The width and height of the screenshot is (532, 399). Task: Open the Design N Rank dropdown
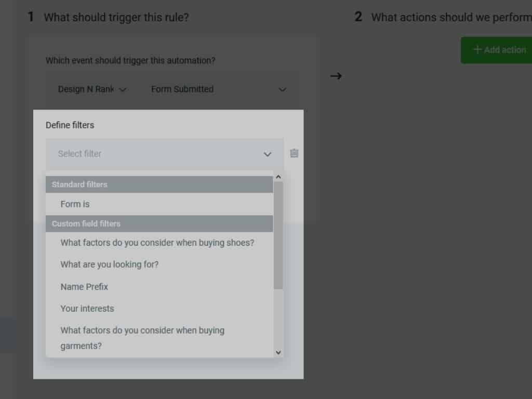tap(92, 89)
